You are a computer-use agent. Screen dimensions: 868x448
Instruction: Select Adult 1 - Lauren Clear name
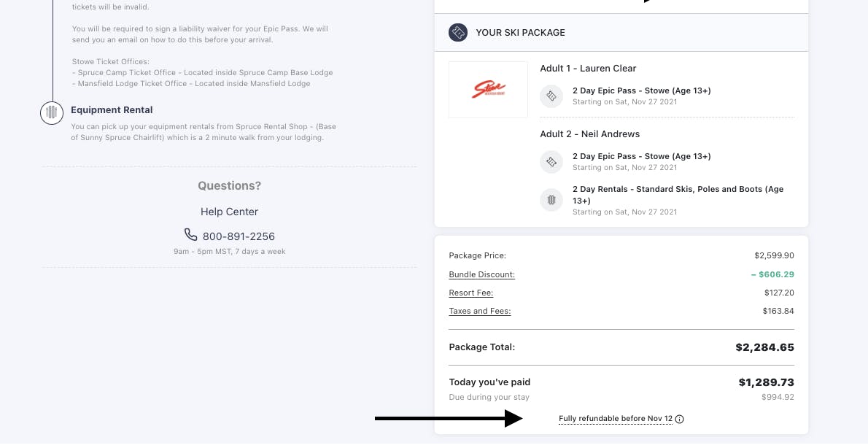pos(588,69)
